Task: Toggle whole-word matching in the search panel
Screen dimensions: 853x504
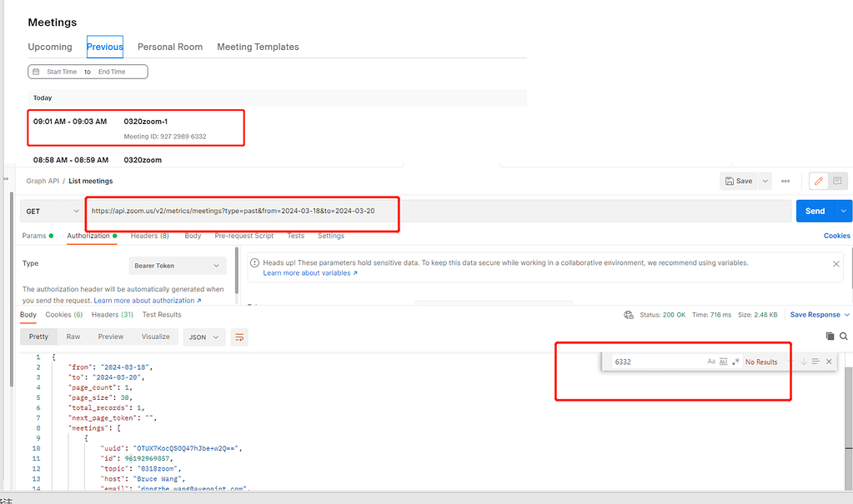Action: (725, 361)
